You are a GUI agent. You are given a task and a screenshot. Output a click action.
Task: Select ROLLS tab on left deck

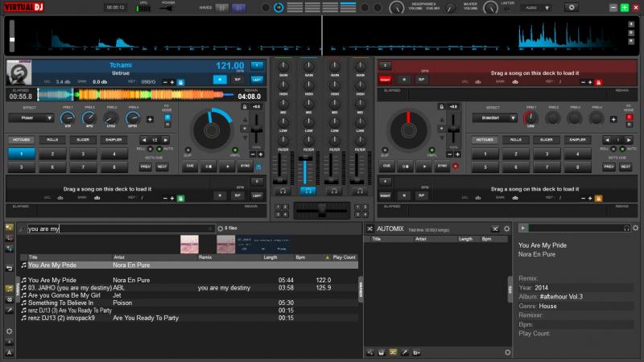(52, 140)
